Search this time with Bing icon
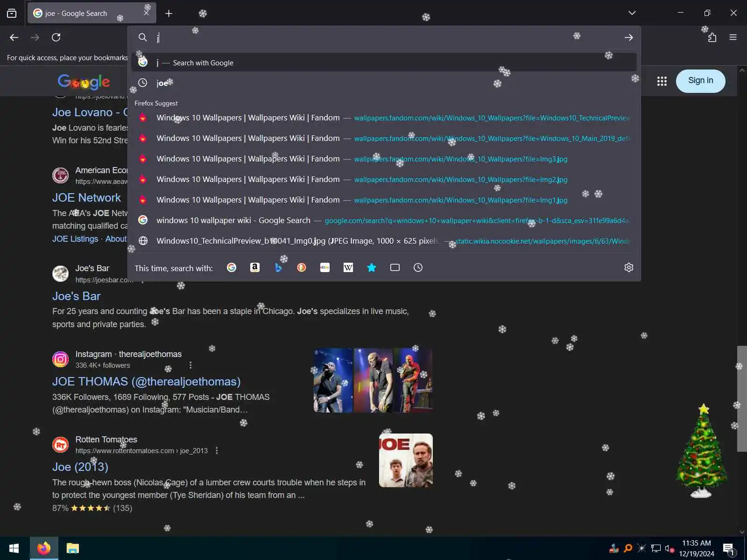The image size is (747, 560). tap(278, 267)
